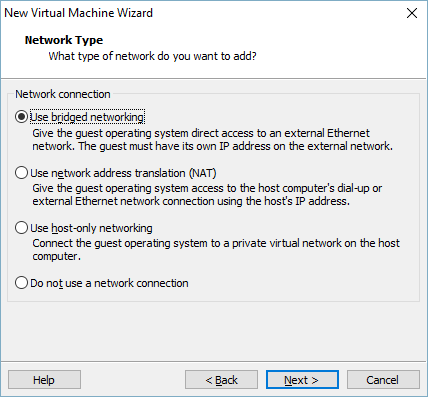Click the NAT option description paragraph

point(207,195)
